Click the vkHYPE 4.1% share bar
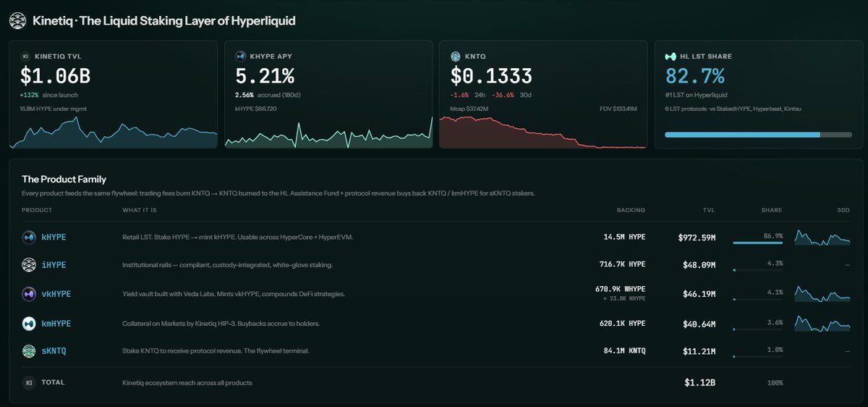This screenshot has height=407, width=868. tap(758, 299)
